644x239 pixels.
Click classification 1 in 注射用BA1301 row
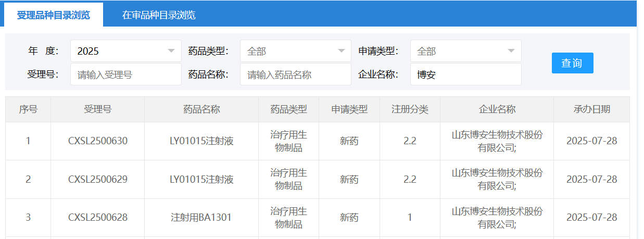[x=410, y=218]
